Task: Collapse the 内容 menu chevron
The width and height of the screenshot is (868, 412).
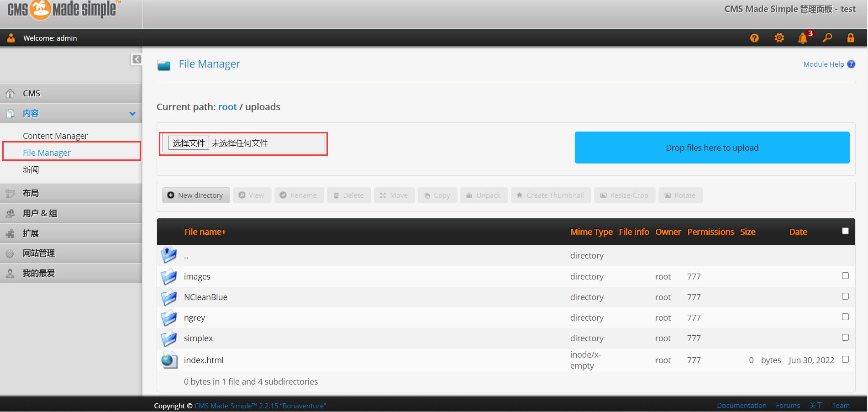Action: (132, 114)
